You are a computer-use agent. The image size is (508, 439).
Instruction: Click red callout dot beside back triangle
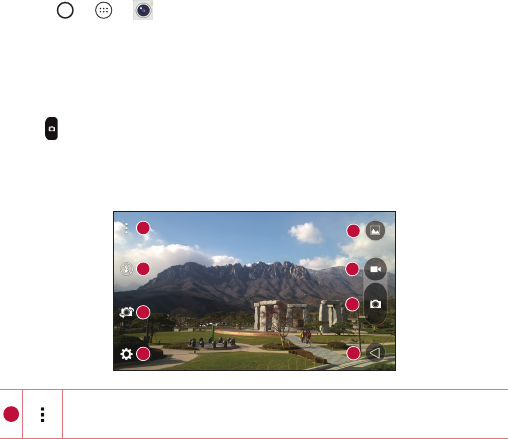(353, 353)
